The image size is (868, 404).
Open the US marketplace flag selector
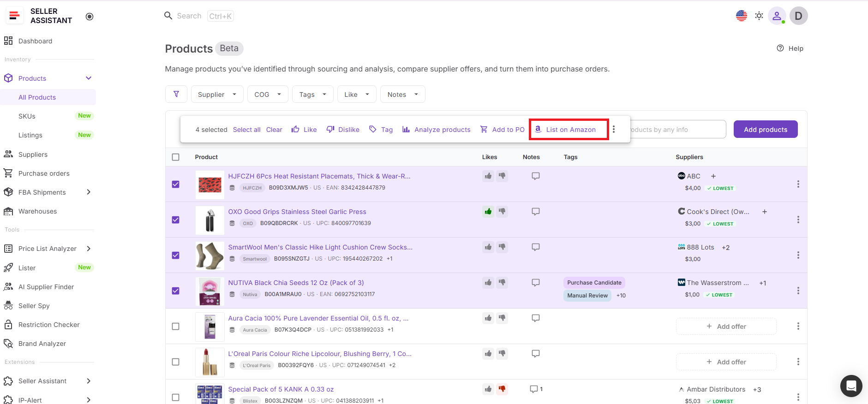pyautogui.click(x=742, y=16)
